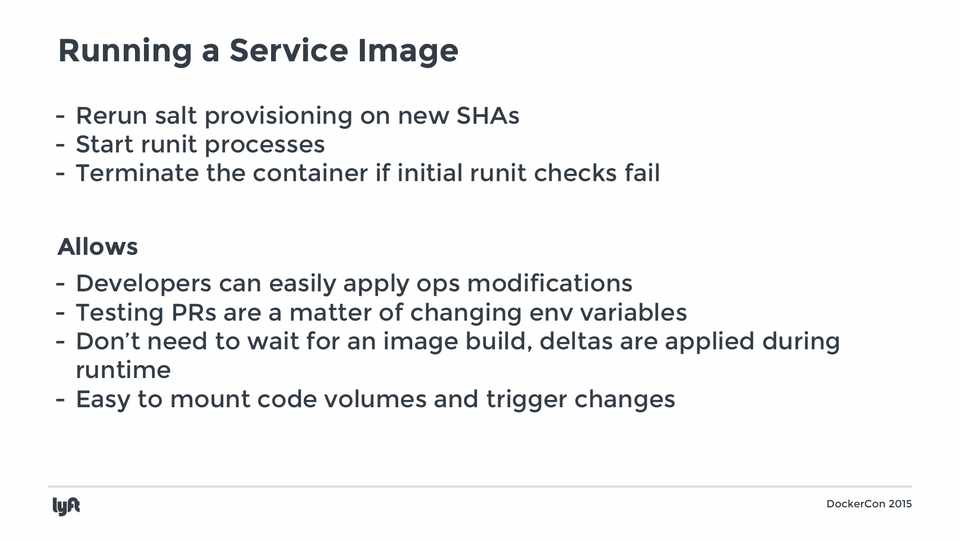Click the "Don't need to wait" line
Image resolution: width=960 pixels, height=540 pixels.
coord(457,341)
